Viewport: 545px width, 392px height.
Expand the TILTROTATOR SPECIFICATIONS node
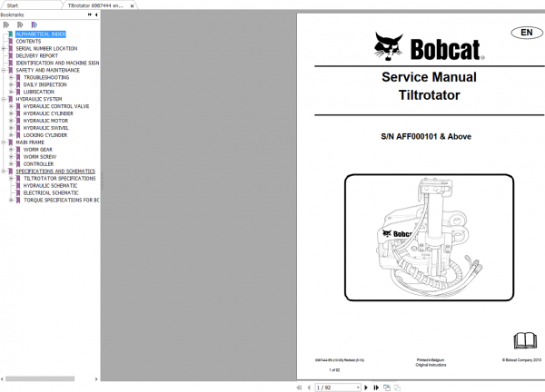tap(11, 179)
